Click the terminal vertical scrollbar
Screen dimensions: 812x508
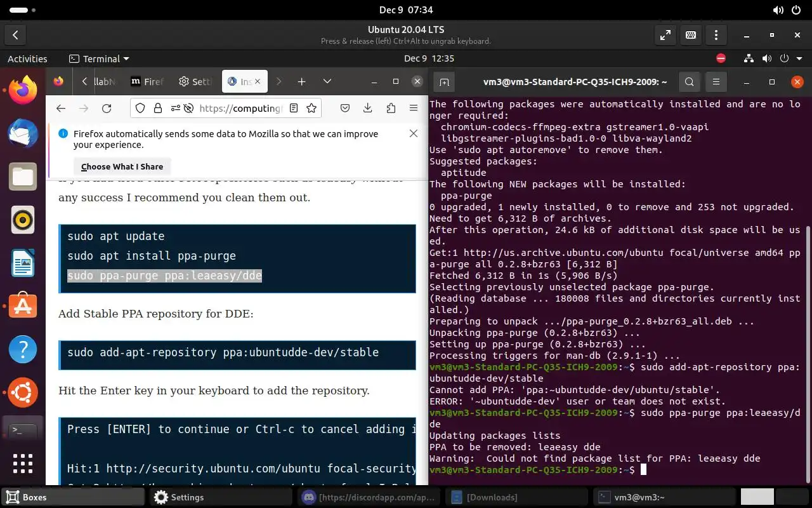[x=808, y=353]
